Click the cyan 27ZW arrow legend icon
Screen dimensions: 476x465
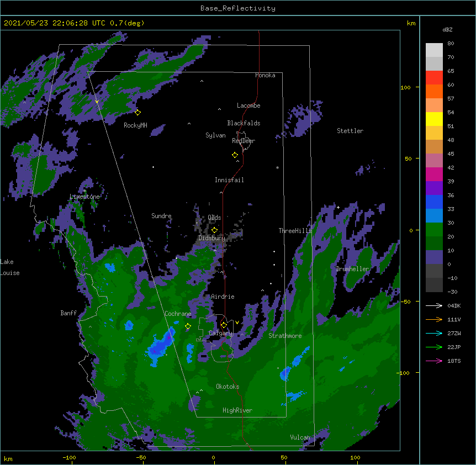[x=434, y=333]
